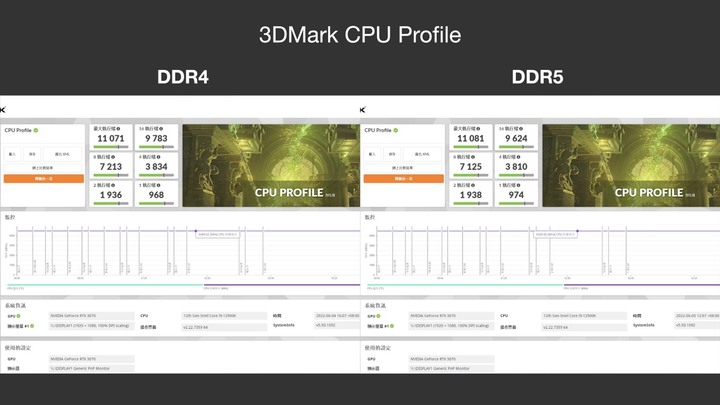The width and height of the screenshot is (720, 405).
Task: Click the green GPU status icon in DDR5 system info
Action: coord(378,316)
